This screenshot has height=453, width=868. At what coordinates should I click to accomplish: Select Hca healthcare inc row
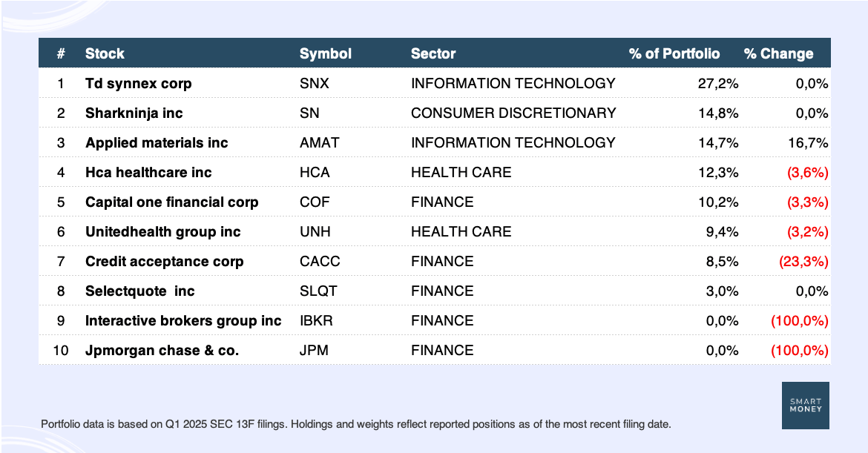(x=435, y=172)
